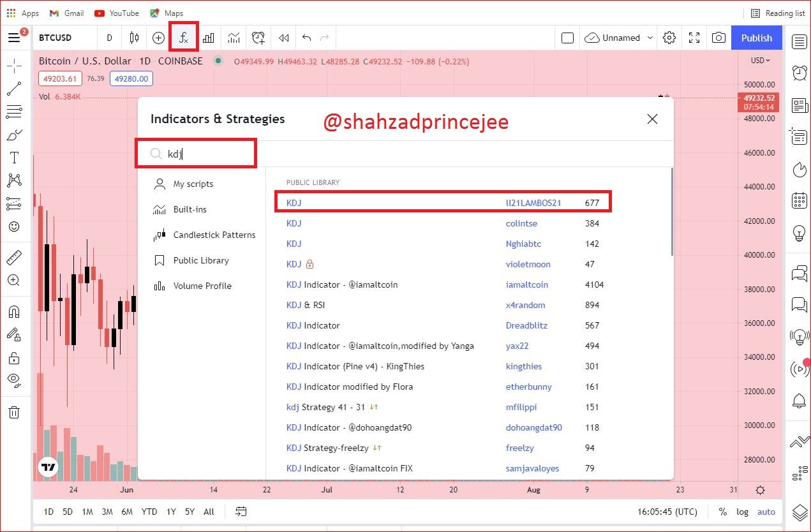Open the YouTube bookmark
Image resolution: width=811 pixels, height=532 pixels.
point(117,13)
